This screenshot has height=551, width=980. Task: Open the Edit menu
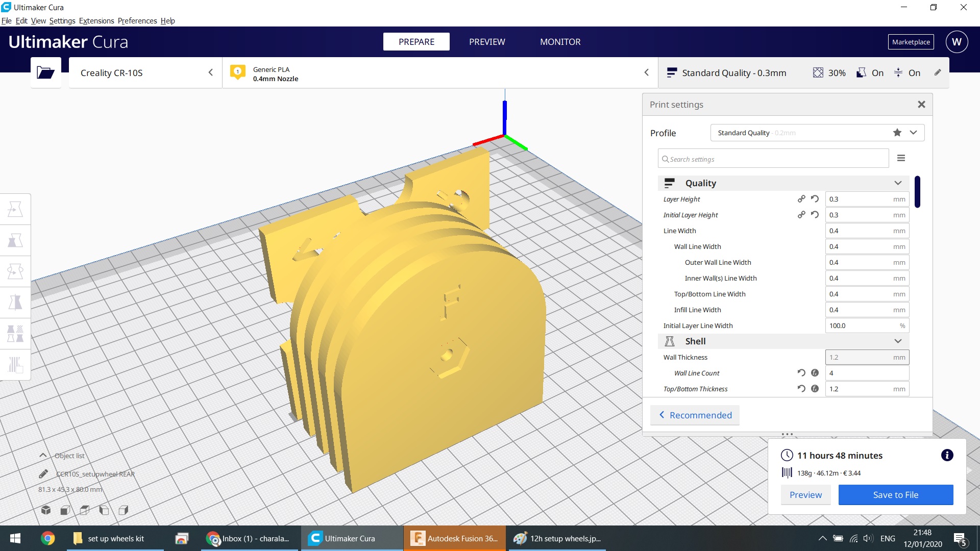[21, 21]
